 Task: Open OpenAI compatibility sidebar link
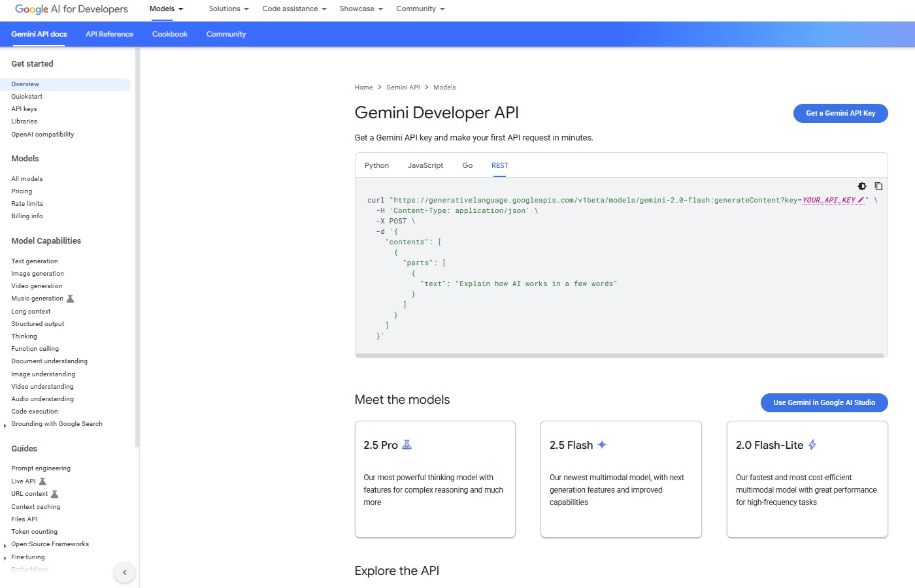point(42,135)
